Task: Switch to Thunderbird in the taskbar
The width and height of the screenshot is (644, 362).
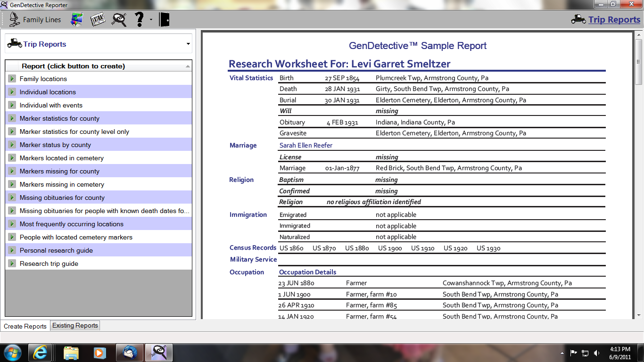Action: coord(129,353)
